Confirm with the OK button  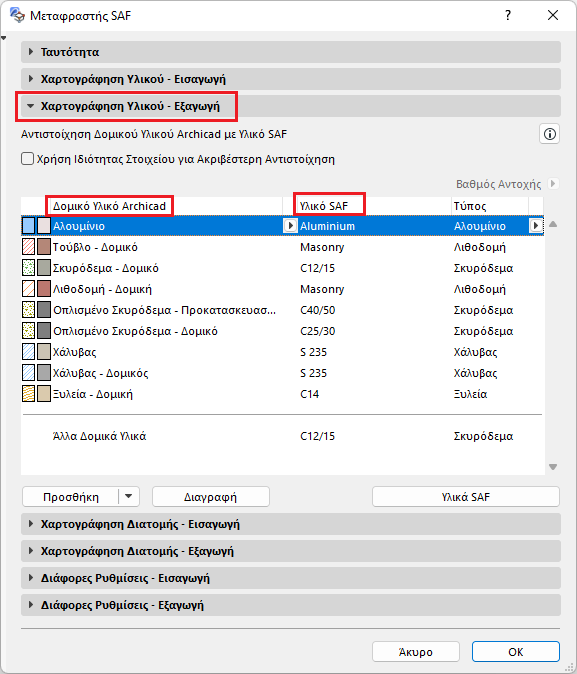[x=516, y=652]
